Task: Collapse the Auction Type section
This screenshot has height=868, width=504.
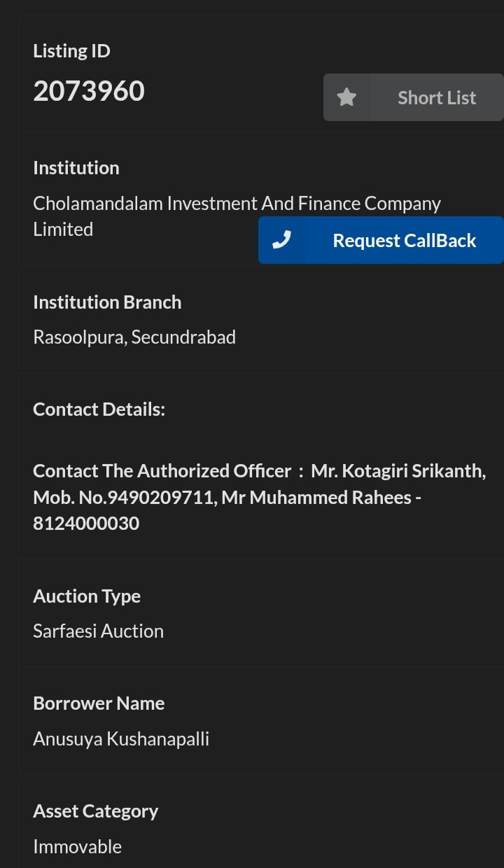Action: [x=87, y=596]
